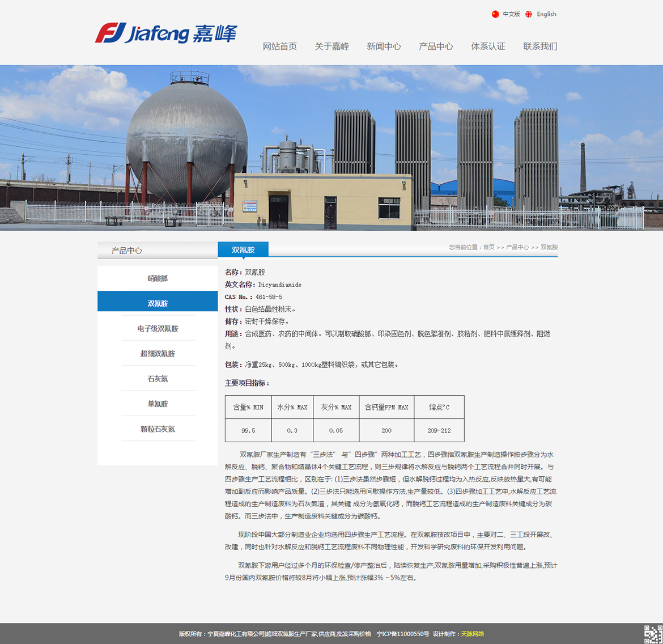Click the UK flag icon
663x644 pixels.
(529, 14)
